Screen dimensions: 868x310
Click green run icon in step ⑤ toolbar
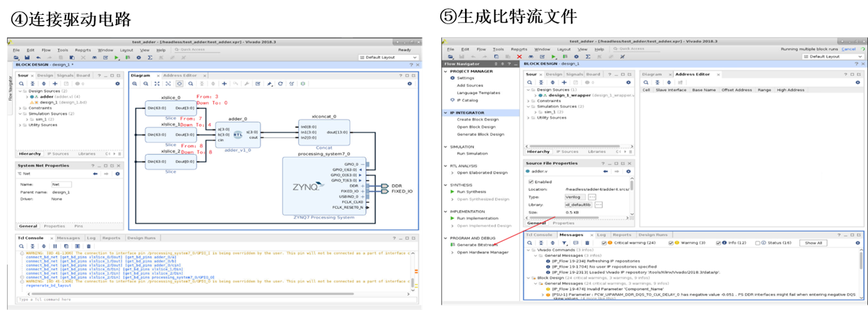553,57
